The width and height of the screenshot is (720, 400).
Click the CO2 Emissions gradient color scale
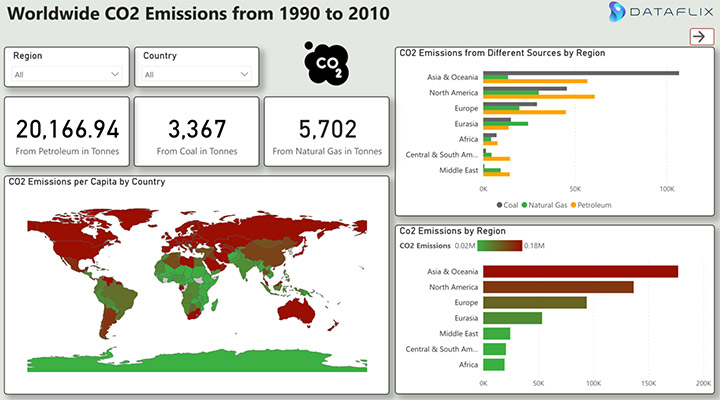(x=499, y=245)
